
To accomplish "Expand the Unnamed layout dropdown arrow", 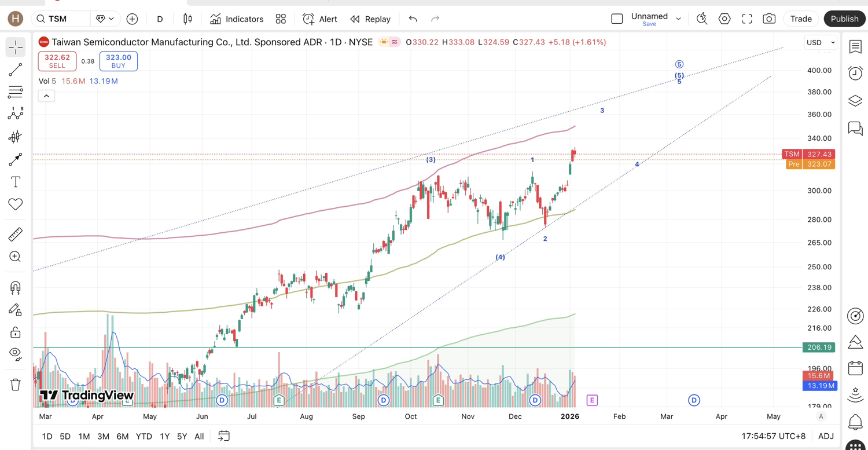I will point(678,19).
